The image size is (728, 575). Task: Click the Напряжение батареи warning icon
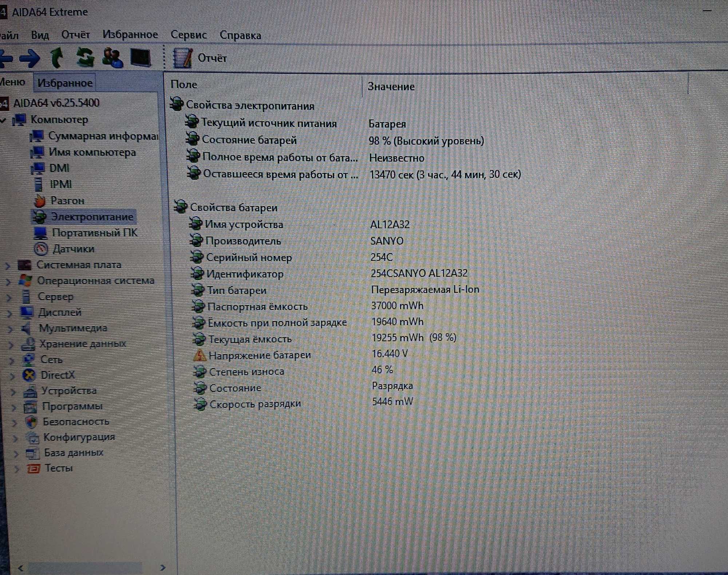[x=199, y=355]
